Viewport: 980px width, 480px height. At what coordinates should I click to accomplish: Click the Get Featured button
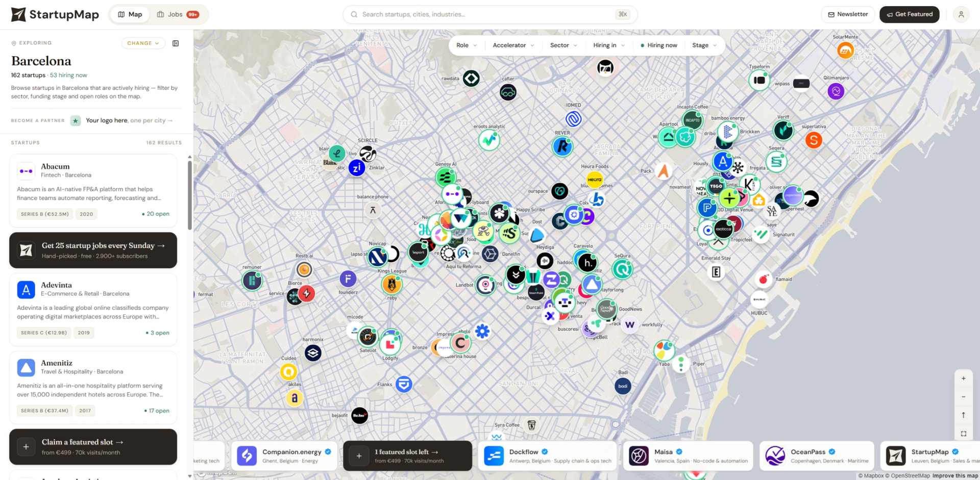point(910,14)
